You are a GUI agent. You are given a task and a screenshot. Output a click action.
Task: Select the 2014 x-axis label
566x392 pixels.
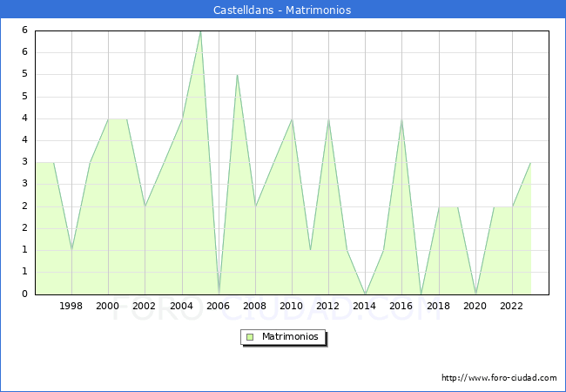tap(365, 307)
